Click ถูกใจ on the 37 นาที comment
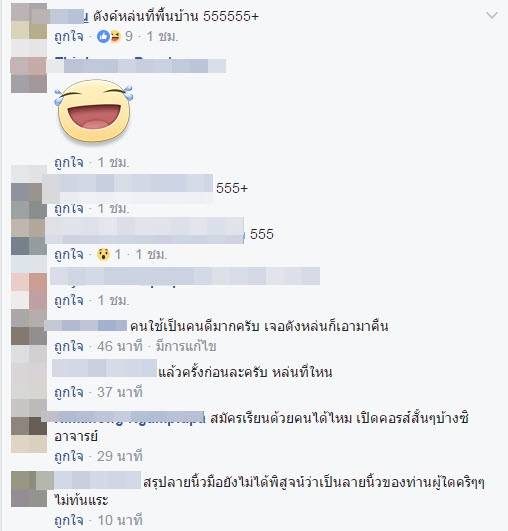This screenshot has height=531, width=508. coord(69,392)
